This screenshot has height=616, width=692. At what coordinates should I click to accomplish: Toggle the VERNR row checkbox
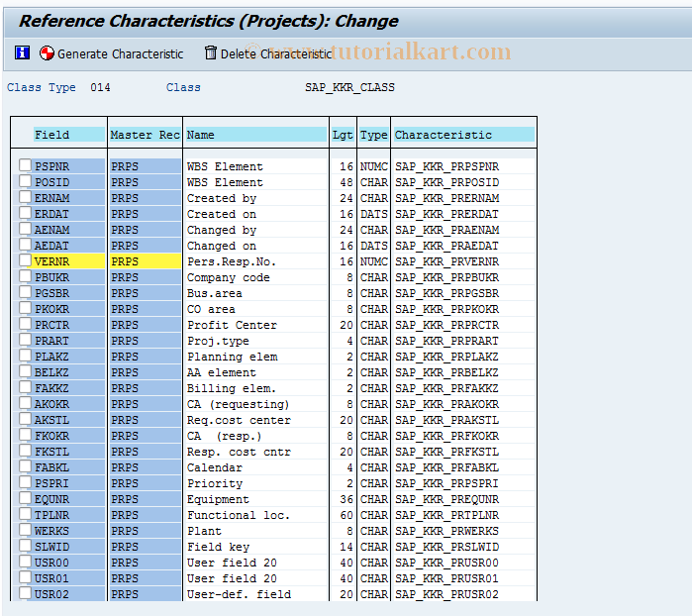25,260
